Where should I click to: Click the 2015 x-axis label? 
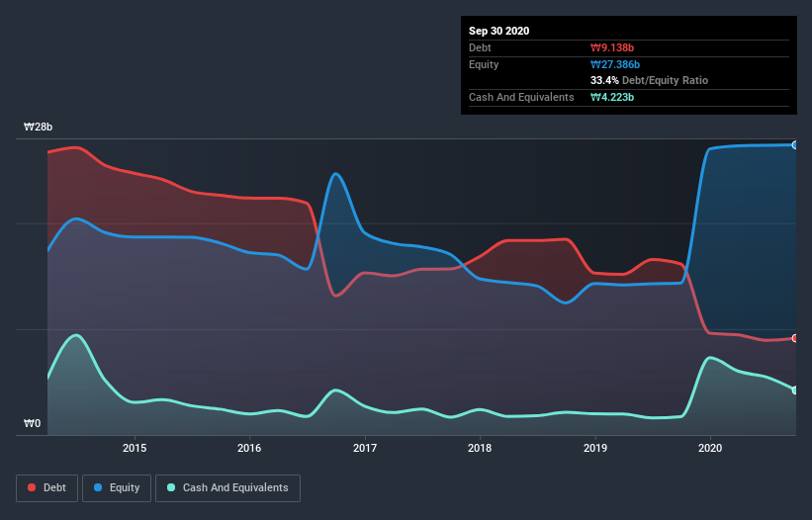(135, 448)
